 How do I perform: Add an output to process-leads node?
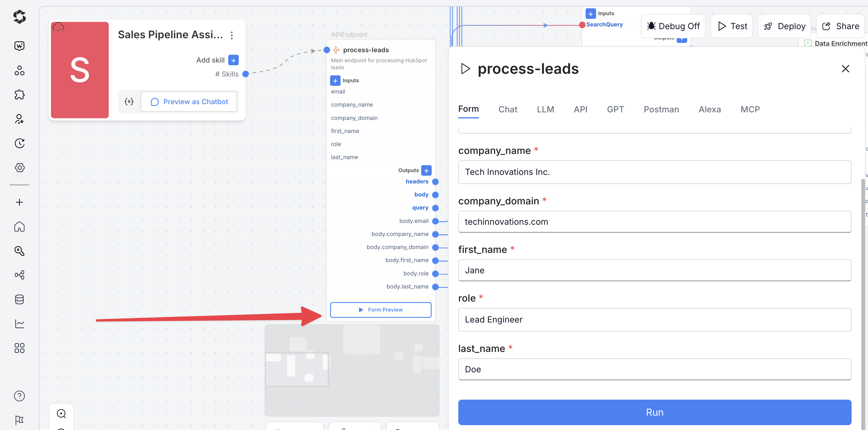pyautogui.click(x=426, y=171)
